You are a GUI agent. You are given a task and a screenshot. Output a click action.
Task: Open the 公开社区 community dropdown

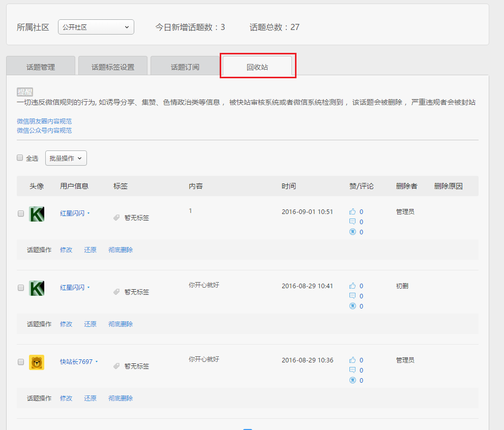pyautogui.click(x=96, y=27)
